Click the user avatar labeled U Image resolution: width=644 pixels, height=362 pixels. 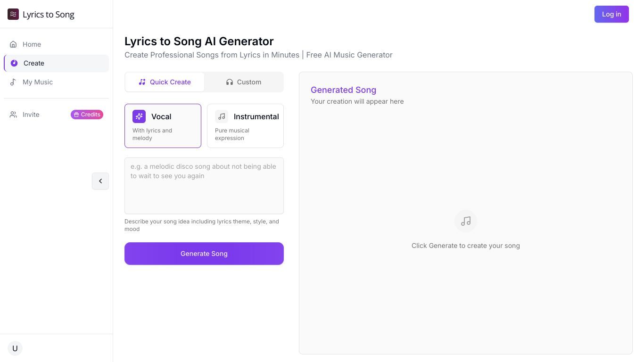click(x=15, y=348)
